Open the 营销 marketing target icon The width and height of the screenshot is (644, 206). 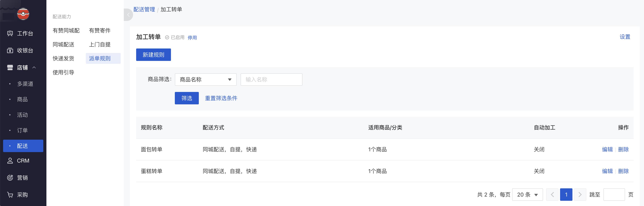[x=10, y=178]
